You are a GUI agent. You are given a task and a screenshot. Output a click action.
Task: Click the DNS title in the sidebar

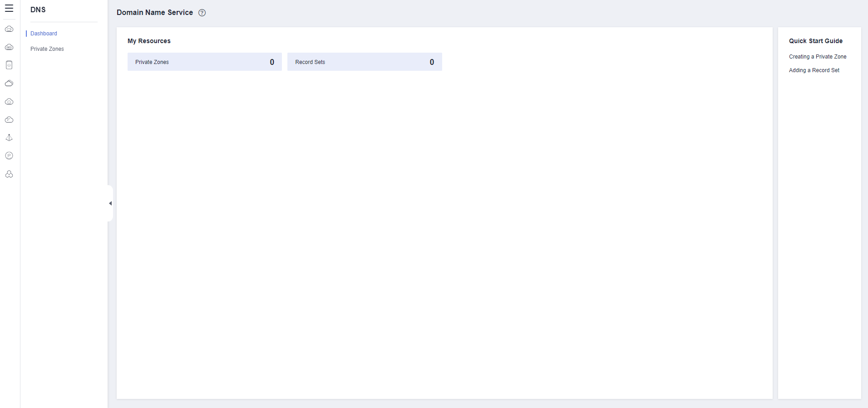[38, 10]
